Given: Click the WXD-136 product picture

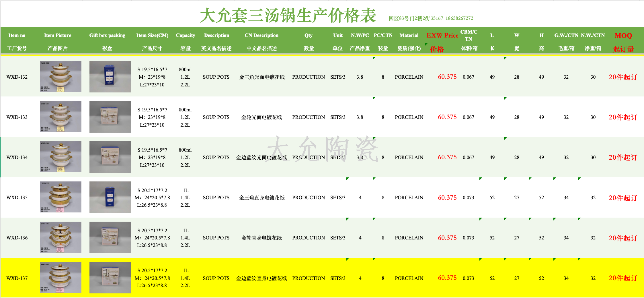Looking at the screenshot, I should click(61, 237).
